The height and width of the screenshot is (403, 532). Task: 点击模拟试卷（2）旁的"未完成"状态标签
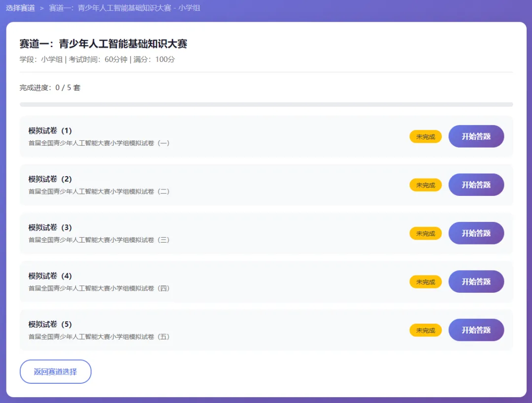click(425, 185)
